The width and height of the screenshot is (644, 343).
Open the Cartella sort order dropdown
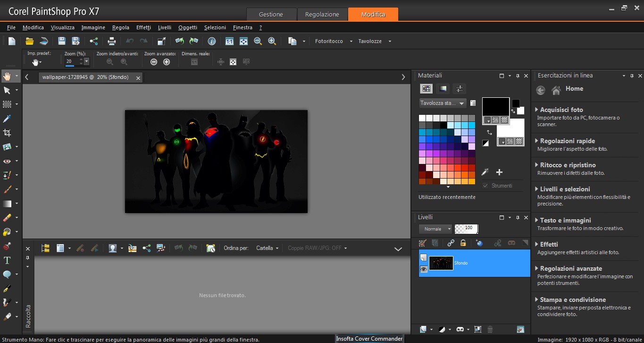(268, 248)
